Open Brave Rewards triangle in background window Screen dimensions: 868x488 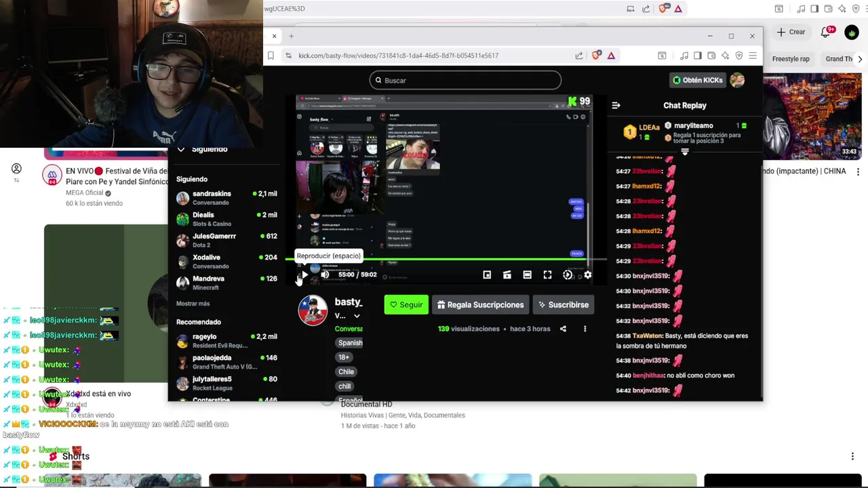pyautogui.click(x=678, y=9)
